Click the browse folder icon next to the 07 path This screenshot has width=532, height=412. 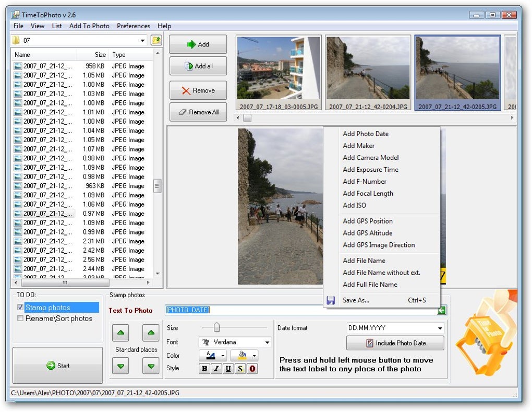click(x=156, y=40)
